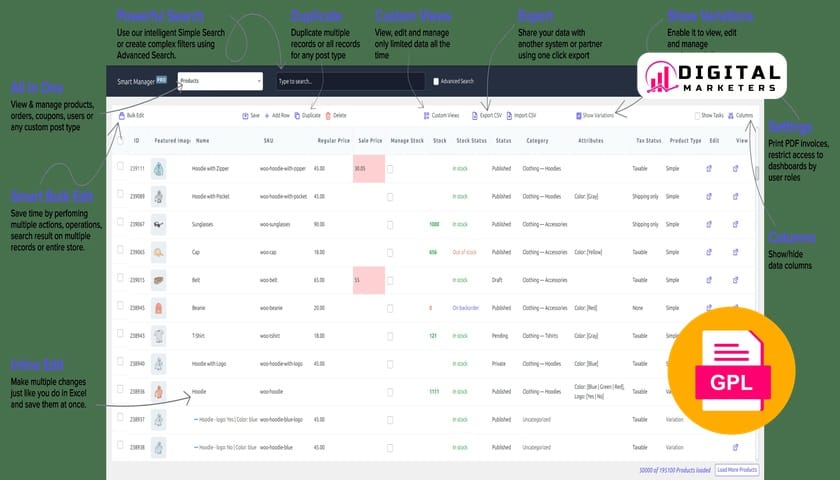Tick the Show Tasks checkbox
This screenshot has width=840, height=480.
[x=697, y=116]
